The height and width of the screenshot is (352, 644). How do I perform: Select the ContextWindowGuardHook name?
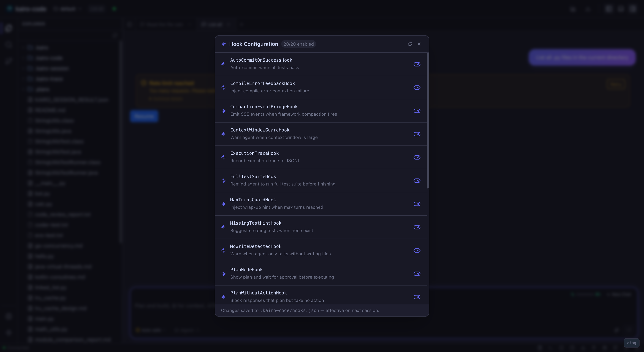(260, 130)
